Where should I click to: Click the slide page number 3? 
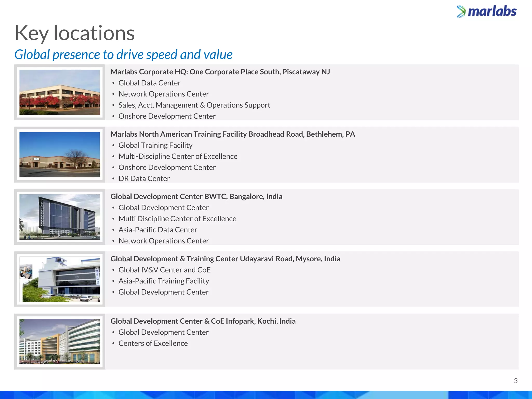coord(516,381)
